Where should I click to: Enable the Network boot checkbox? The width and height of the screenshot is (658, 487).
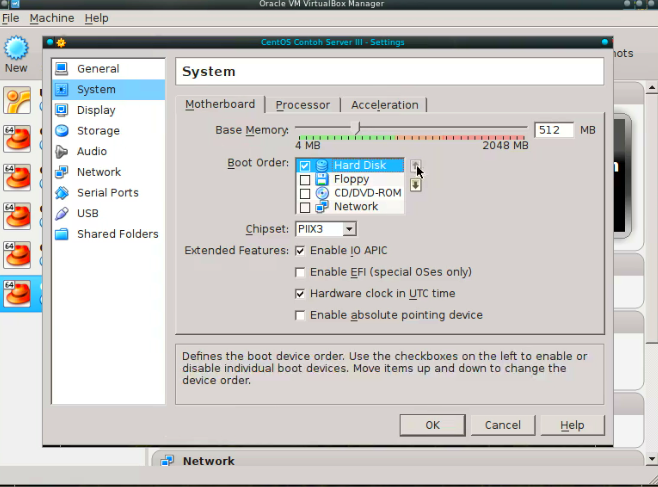coord(305,207)
